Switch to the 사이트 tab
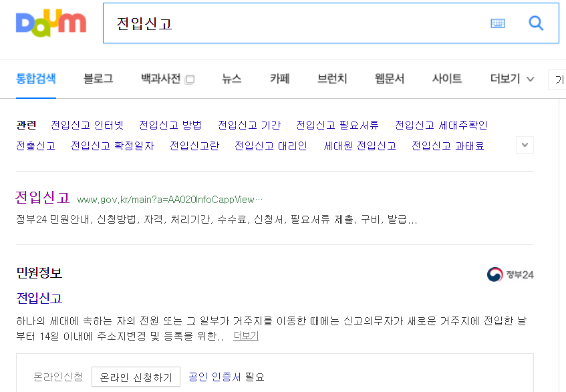This screenshot has width=566, height=392. point(447,79)
